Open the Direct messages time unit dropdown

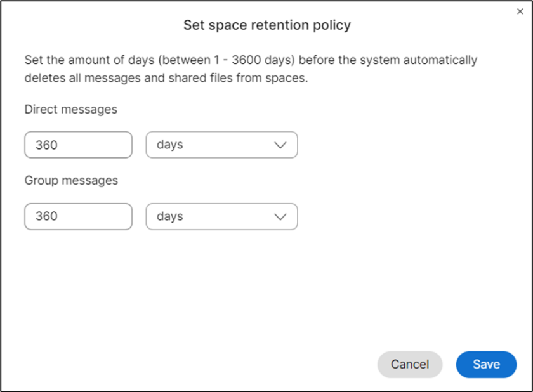point(221,145)
